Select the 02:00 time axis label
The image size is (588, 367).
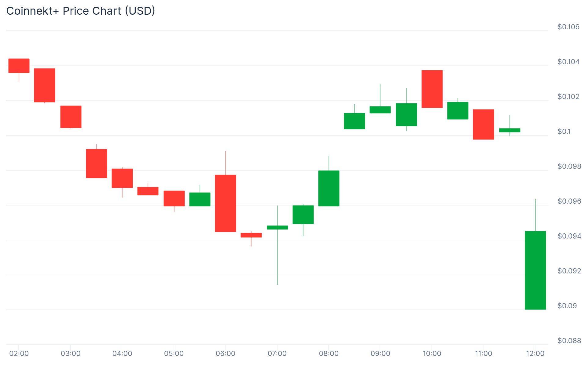coord(19,354)
